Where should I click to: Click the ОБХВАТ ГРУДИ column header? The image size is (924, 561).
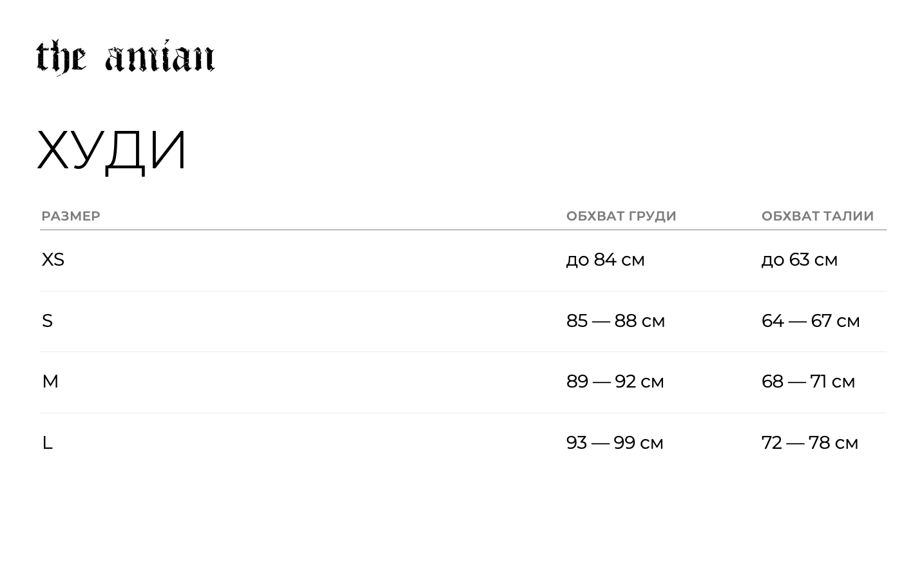click(621, 216)
